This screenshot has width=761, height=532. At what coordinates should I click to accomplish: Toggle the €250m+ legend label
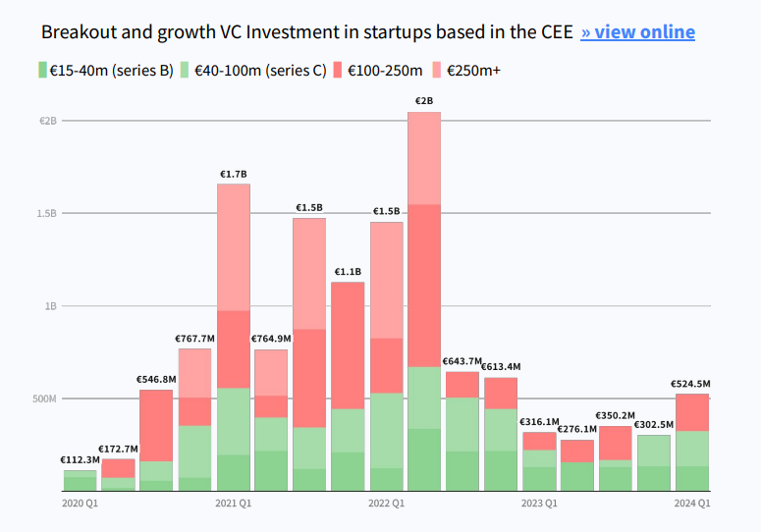(x=473, y=71)
